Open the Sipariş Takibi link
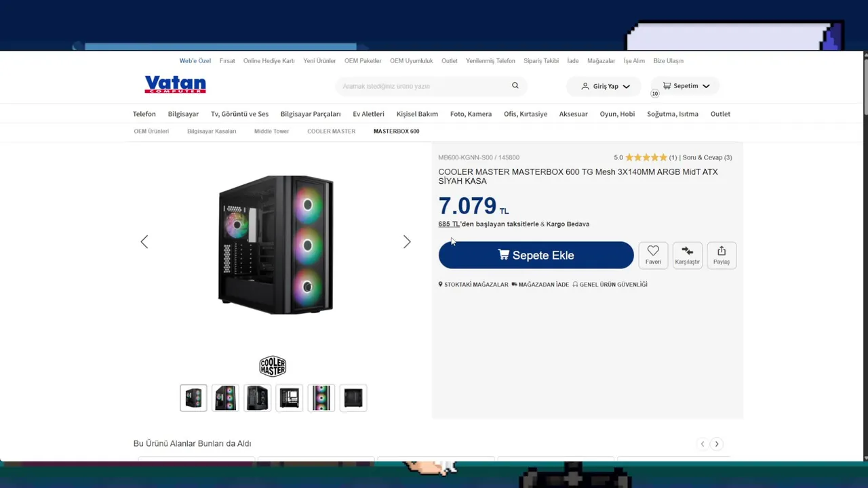The width and height of the screenshot is (868, 488). (541, 61)
